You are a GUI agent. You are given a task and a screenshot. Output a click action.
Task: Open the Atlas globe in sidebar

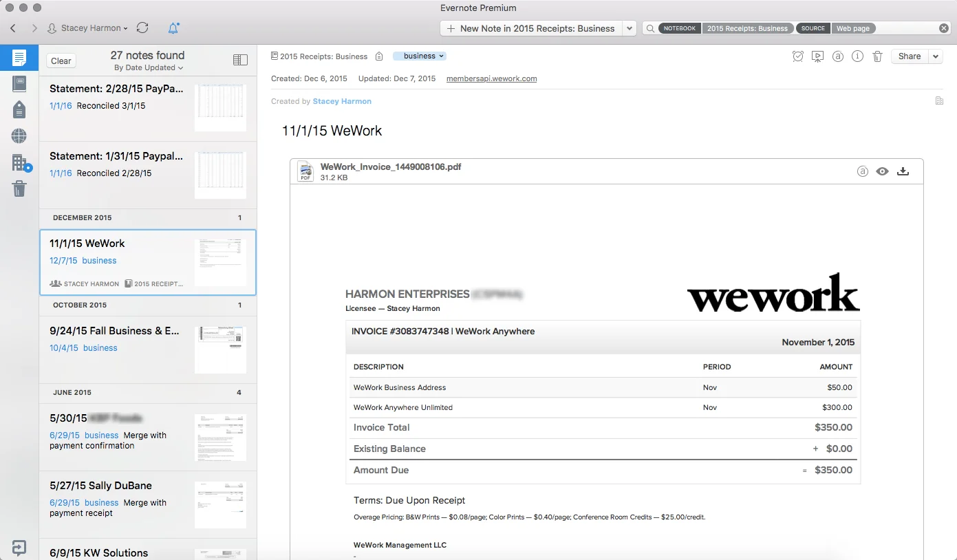tap(19, 136)
